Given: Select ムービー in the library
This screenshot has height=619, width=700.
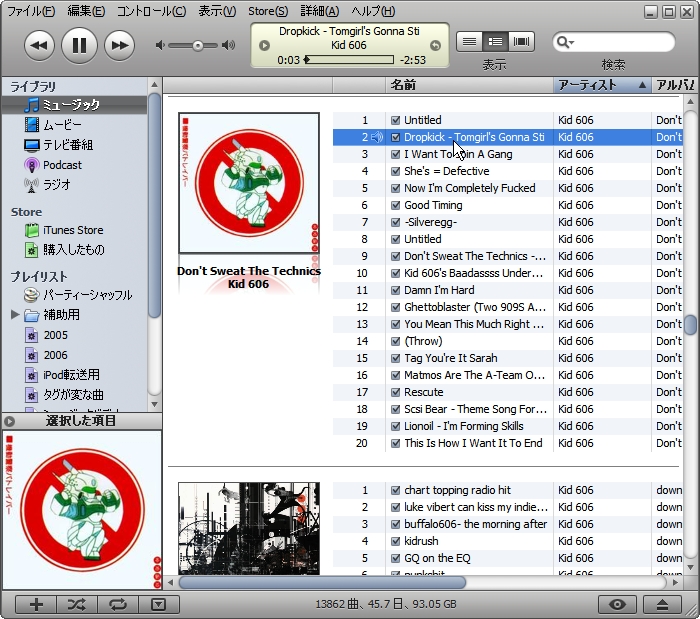Looking at the screenshot, I should tap(62, 125).
